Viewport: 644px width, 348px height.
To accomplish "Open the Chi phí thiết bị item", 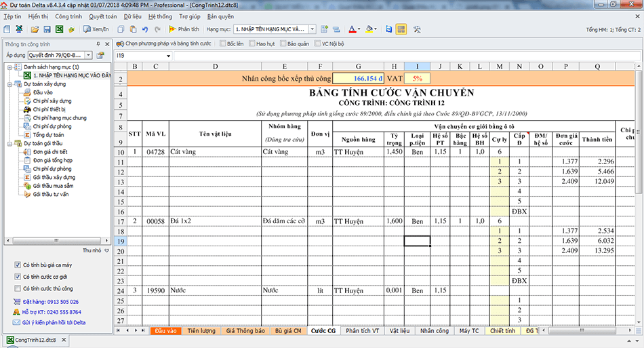I will 49,109.
